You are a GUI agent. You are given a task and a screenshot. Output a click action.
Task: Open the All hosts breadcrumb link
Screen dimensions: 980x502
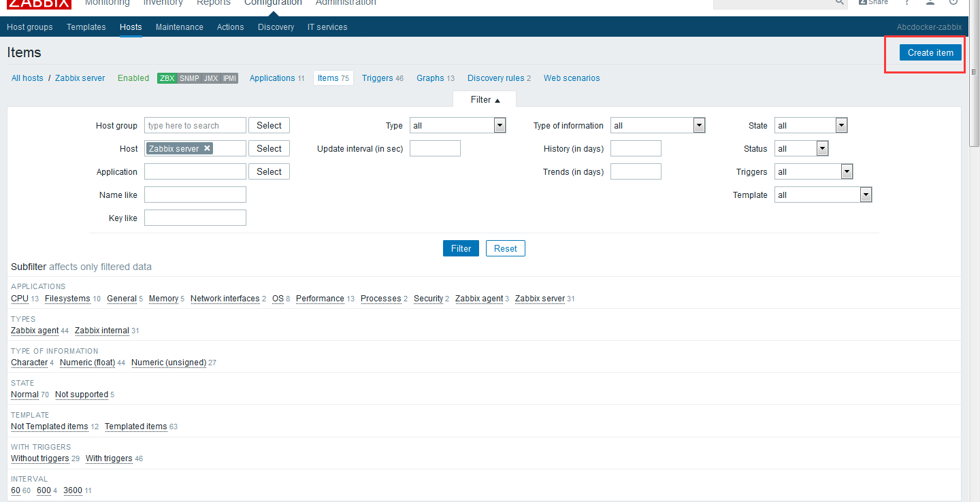pyautogui.click(x=27, y=78)
